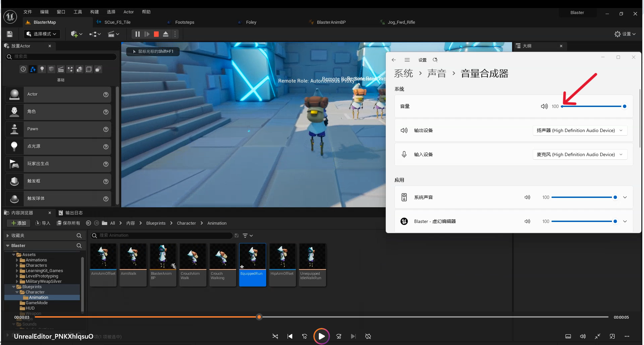Open the output device combo box

click(x=580, y=130)
